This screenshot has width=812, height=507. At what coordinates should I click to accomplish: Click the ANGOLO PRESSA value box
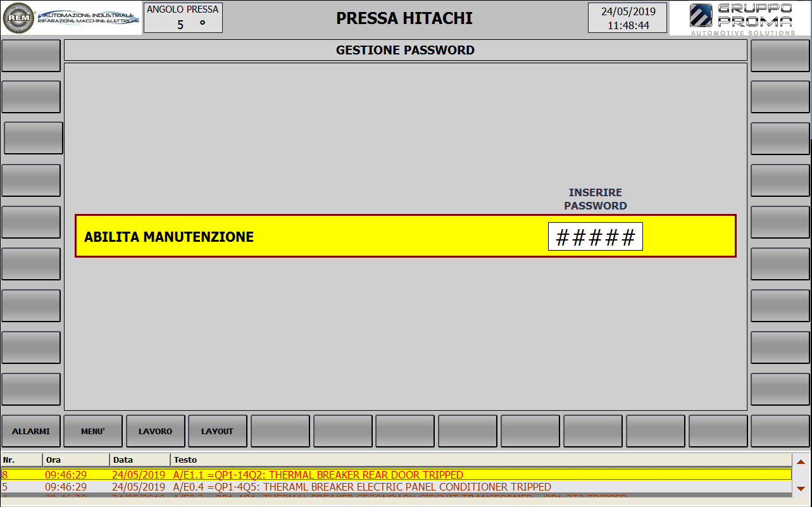pos(183,18)
